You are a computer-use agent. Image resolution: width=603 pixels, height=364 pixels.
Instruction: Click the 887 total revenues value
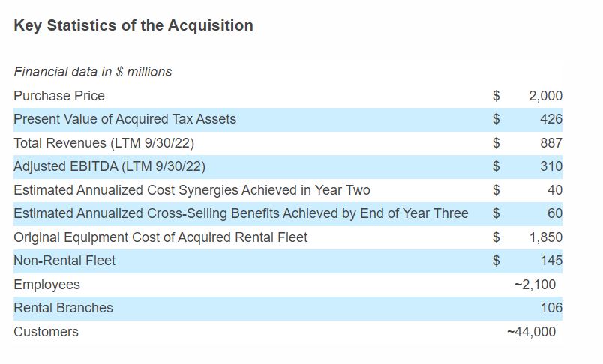click(x=551, y=143)
